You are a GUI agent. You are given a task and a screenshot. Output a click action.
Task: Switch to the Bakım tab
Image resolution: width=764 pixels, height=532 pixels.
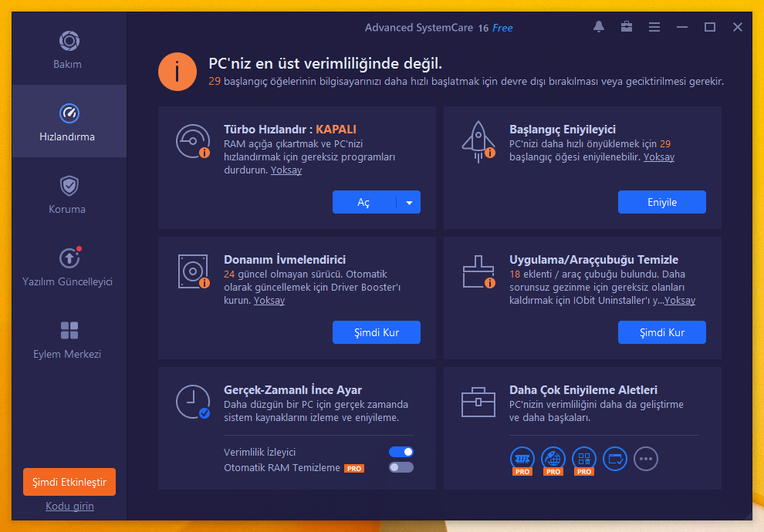(x=69, y=49)
